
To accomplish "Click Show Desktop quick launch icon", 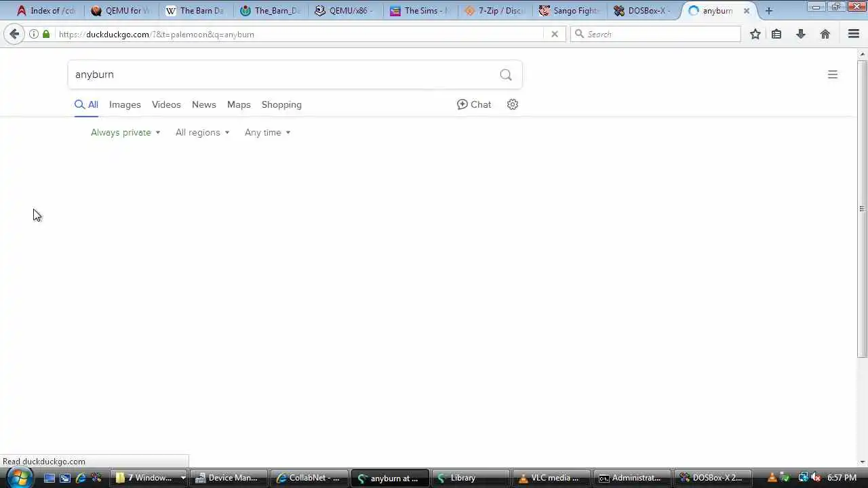I will [x=50, y=478].
